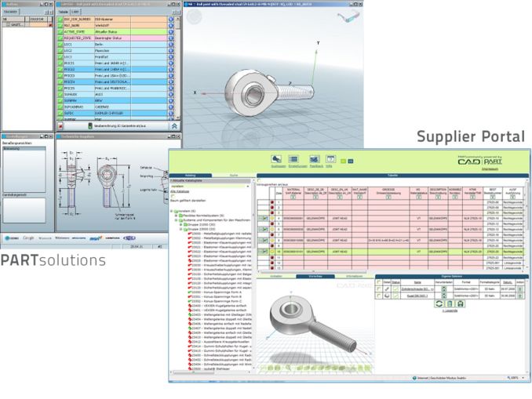The height and width of the screenshot is (399, 532).
Task: Click the download icon in the second Eigene Dateien row
Action: 443,296
